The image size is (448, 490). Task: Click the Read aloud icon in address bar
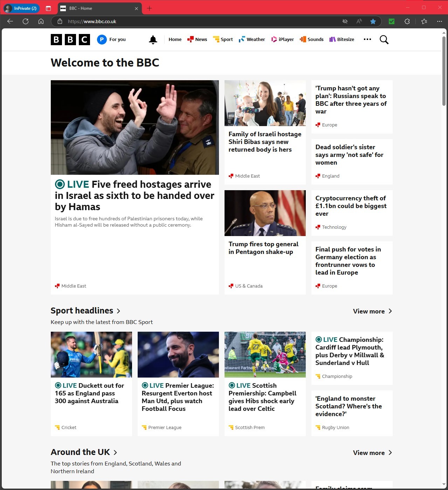click(x=359, y=21)
